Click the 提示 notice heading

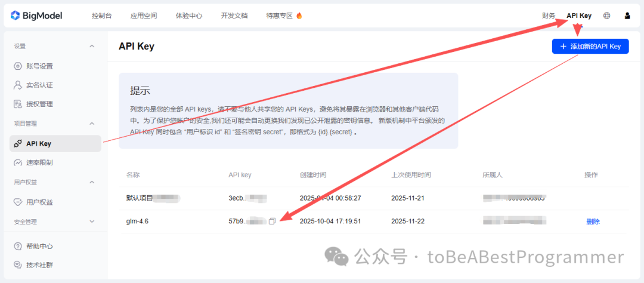point(140,91)
